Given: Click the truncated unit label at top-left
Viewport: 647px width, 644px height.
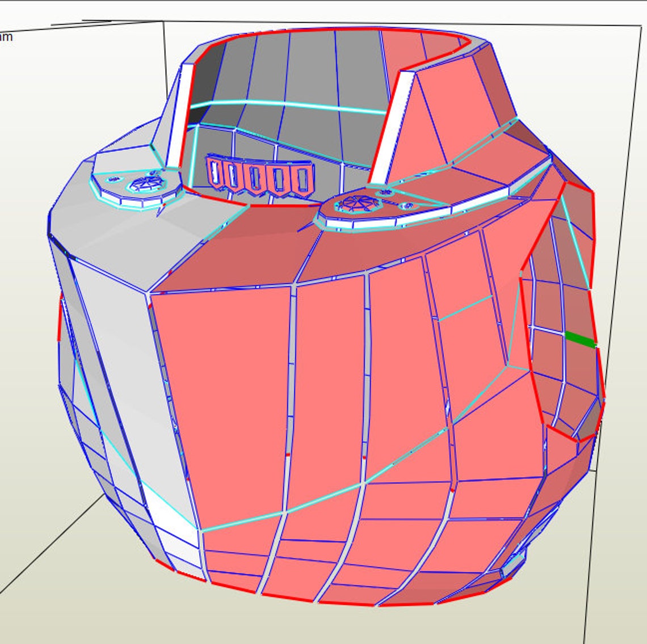Looking at the screenshot, I should [x=6, y=37].
